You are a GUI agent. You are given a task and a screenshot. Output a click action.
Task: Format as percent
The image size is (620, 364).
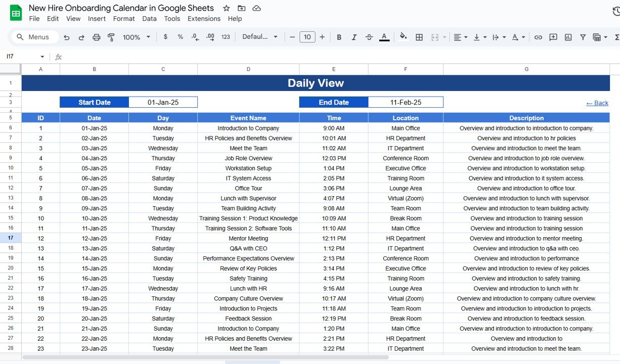pos(180,37)
